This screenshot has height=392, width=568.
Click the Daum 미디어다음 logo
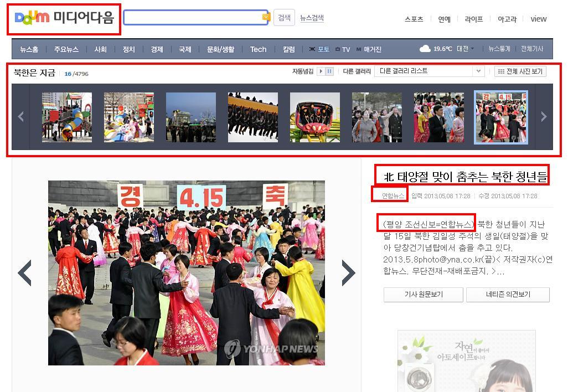tap(64, 18)
